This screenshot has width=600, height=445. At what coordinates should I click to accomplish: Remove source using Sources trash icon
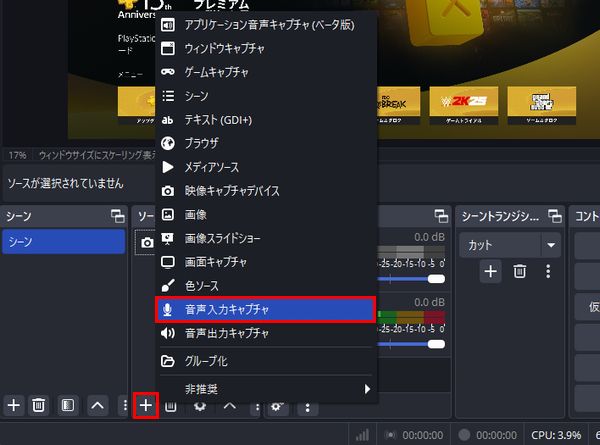(x=171, y=407)
